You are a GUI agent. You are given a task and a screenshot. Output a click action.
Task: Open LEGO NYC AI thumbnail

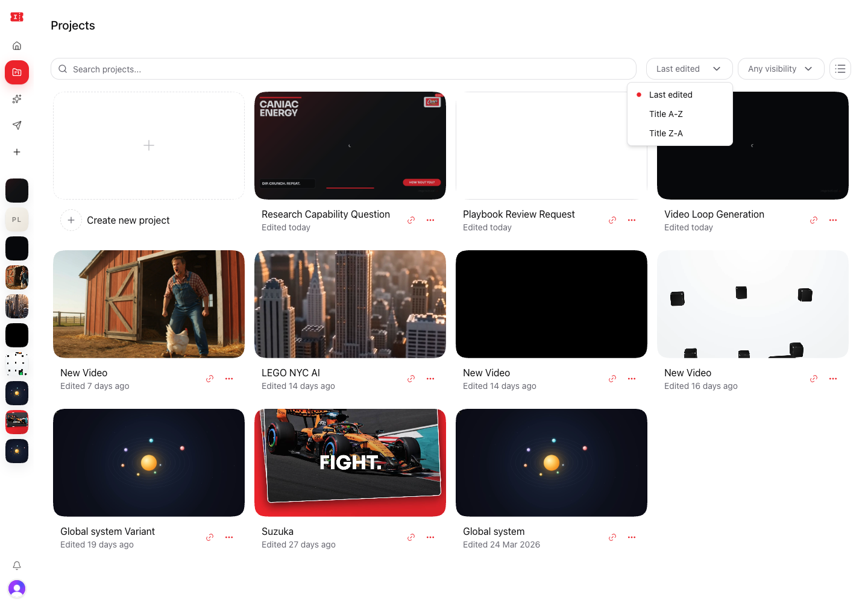click(x=350, y=304)
